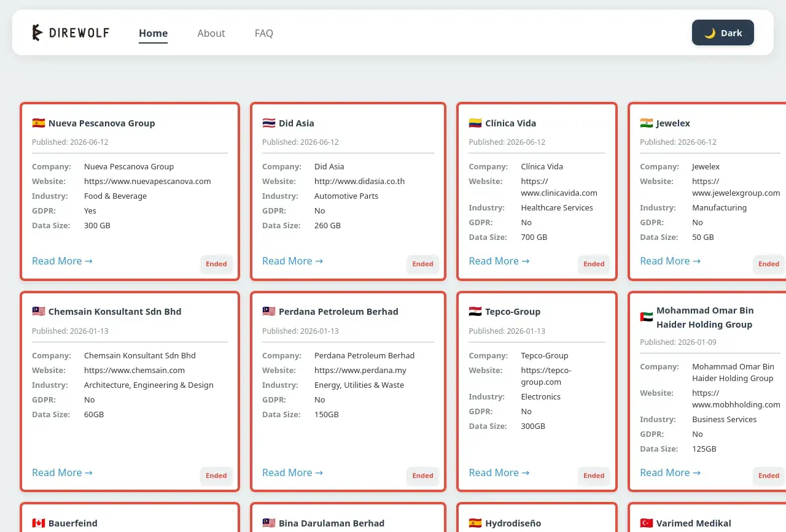Click Ended badge on Tepco-Group card
The image size is (786, 532).
point(594,476)
